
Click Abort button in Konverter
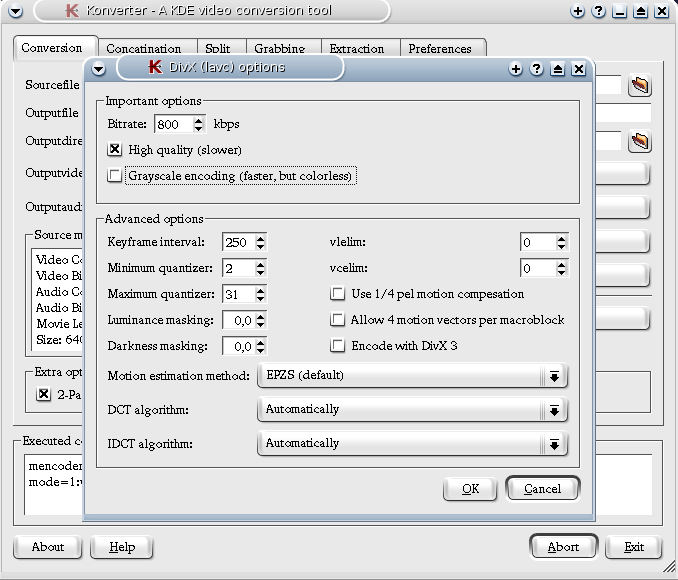pos(563,547)
